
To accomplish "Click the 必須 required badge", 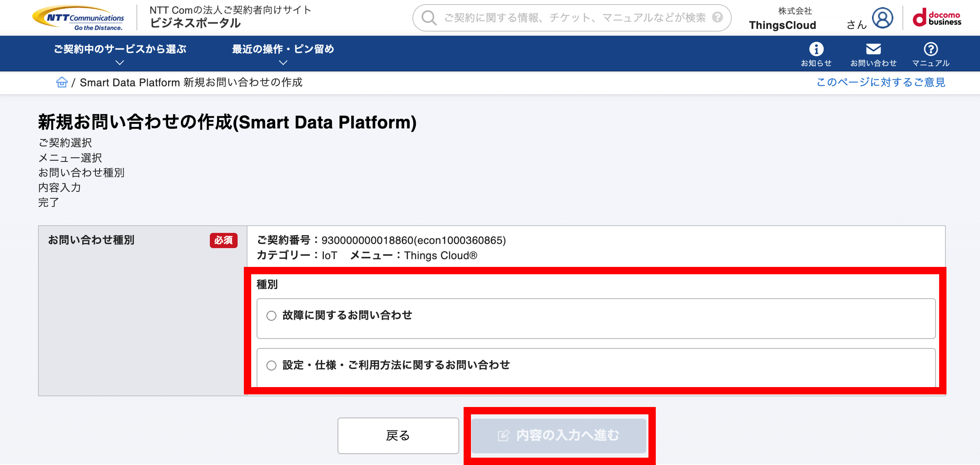I will [223, 240].
